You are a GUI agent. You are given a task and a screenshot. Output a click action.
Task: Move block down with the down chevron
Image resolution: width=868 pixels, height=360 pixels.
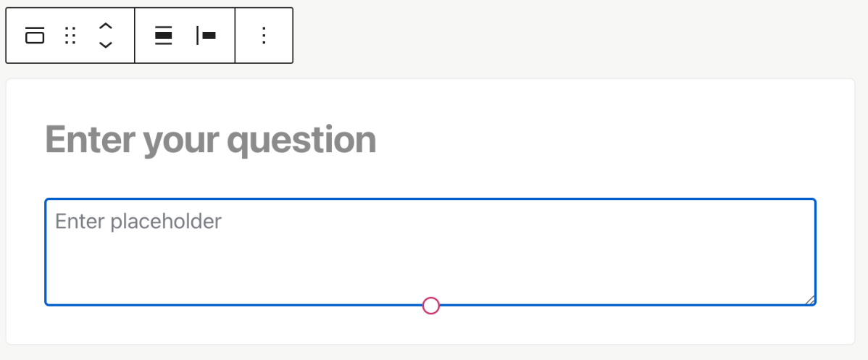(106, 45)
